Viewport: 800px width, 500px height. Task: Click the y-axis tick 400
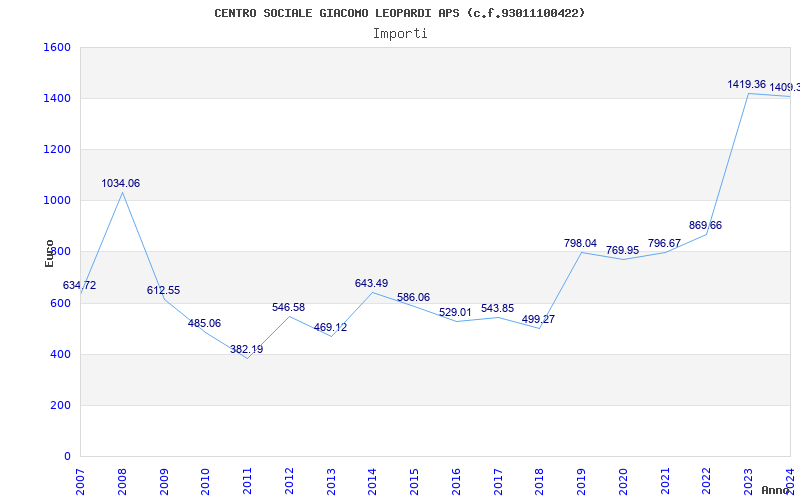pos(61,354)
